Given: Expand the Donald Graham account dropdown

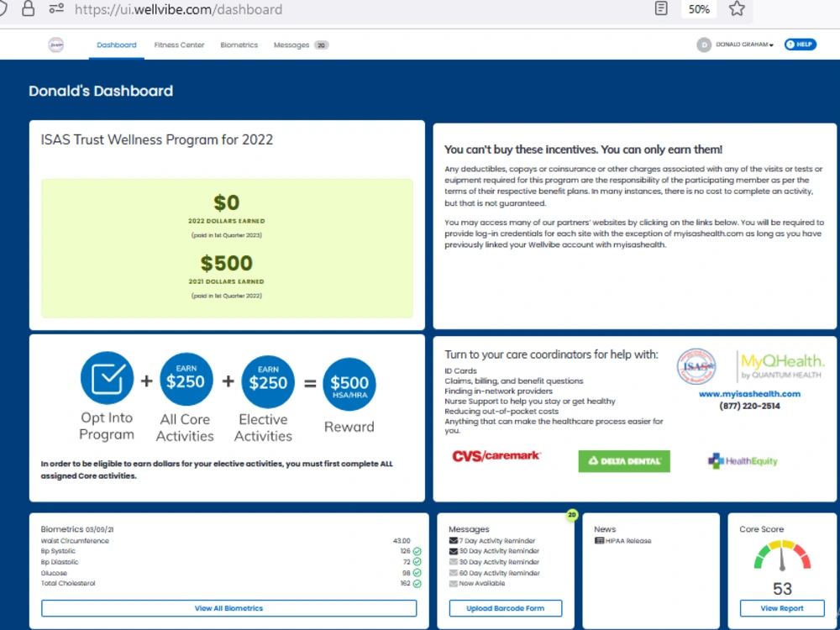Looking at the screenshot, I should click(744, 45).
